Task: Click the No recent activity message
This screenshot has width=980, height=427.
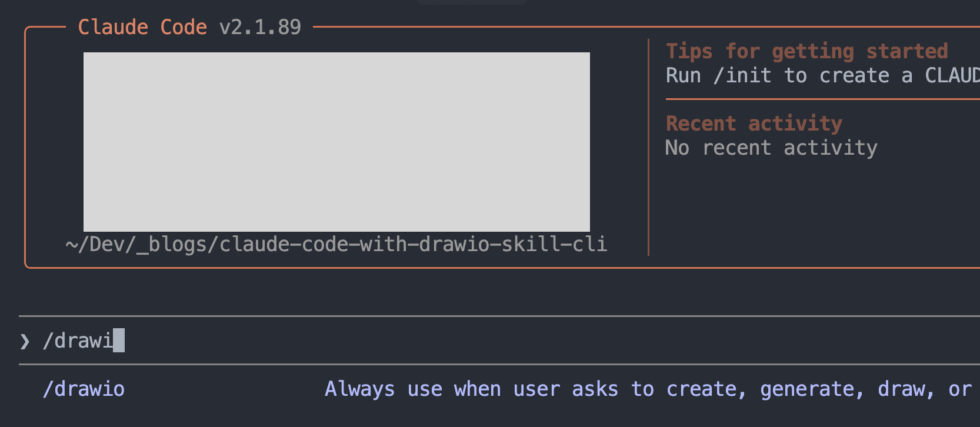Action: click(x=771, y=148)
